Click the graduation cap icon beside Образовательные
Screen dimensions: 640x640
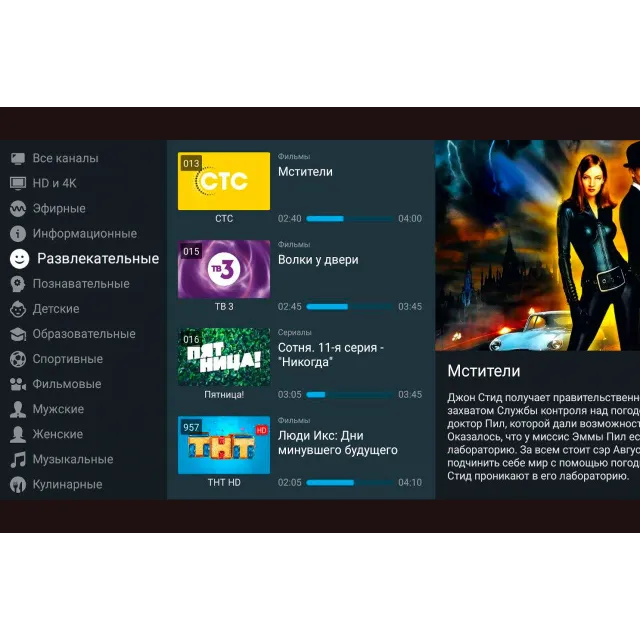point(18,334)
